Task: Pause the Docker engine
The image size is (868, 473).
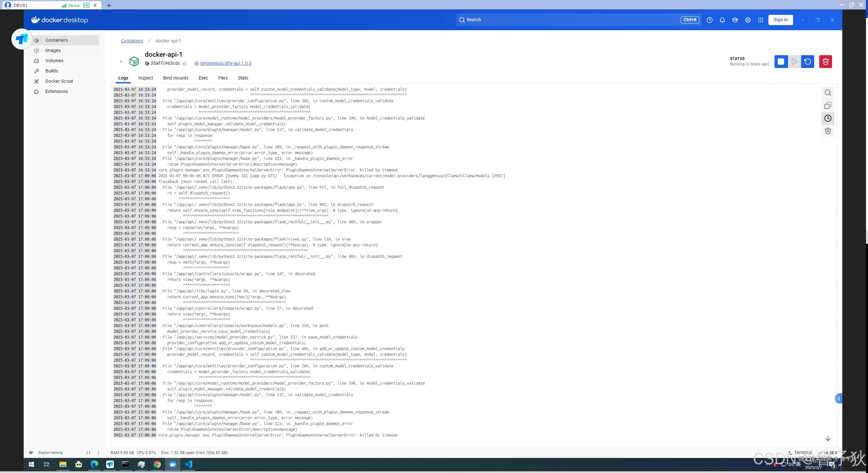Action: click(88, 453)
